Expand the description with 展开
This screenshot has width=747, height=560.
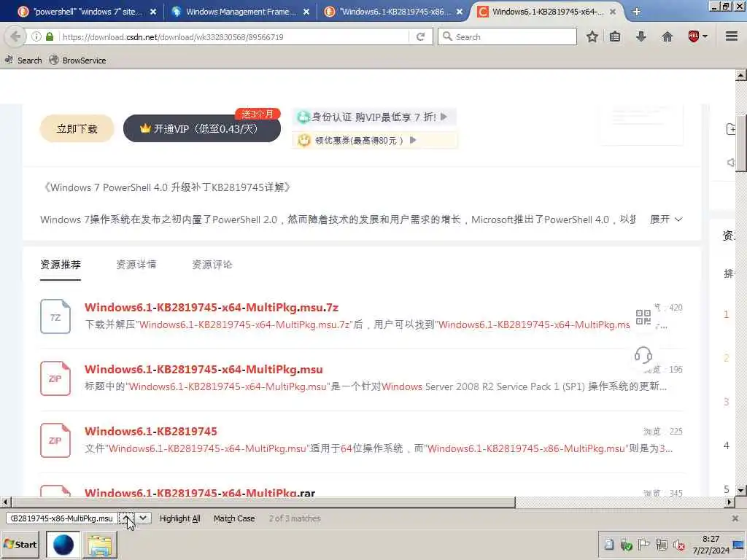(666, 219)
